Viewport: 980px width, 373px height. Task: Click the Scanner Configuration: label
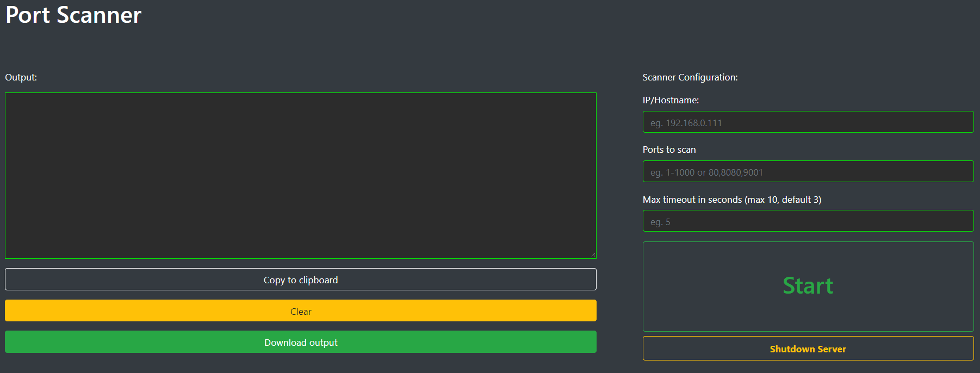tap(690, 77)
